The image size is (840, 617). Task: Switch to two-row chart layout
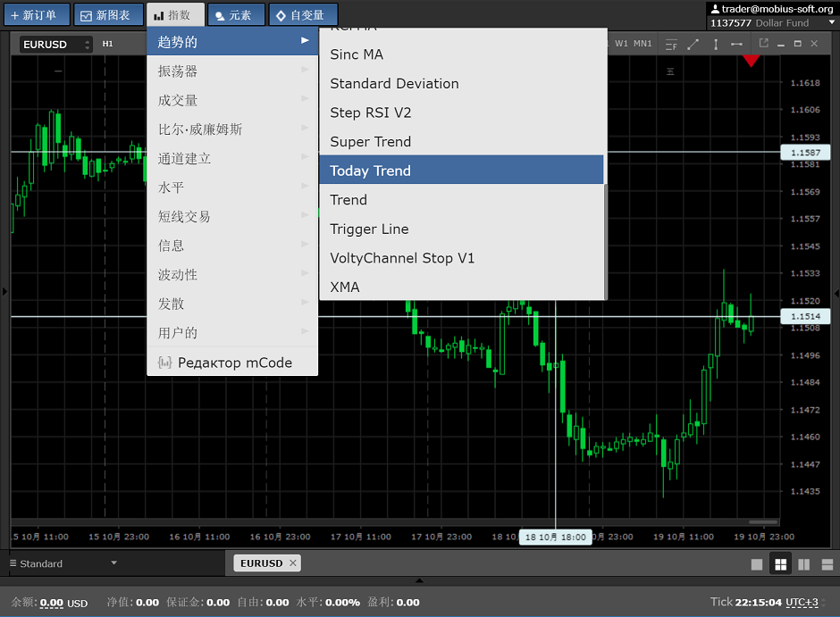click(x=827, y=564)
